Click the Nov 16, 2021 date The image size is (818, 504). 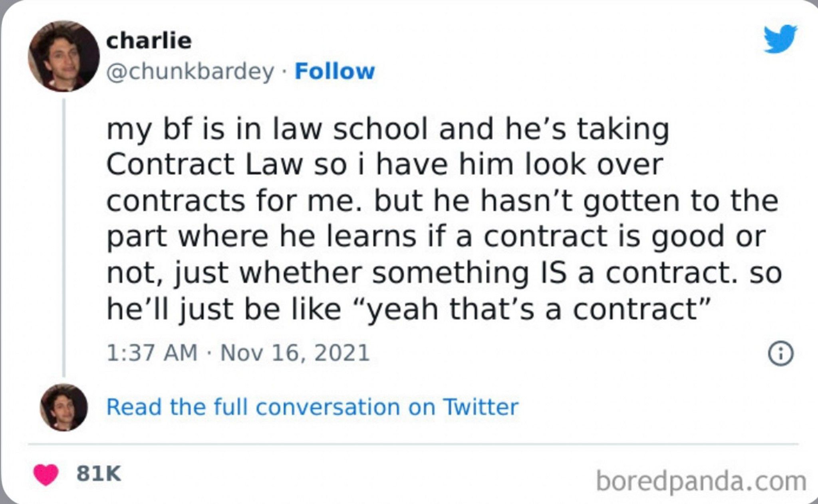295,353
